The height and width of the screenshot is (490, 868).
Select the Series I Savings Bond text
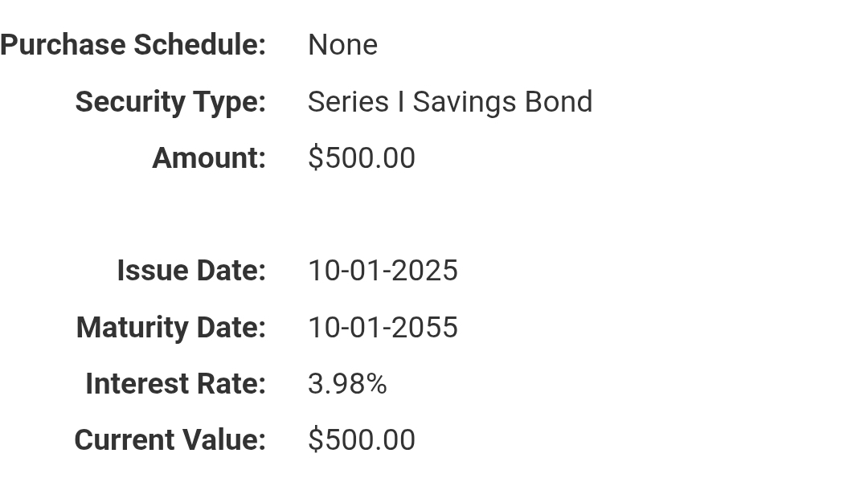[x=449, y=102]
